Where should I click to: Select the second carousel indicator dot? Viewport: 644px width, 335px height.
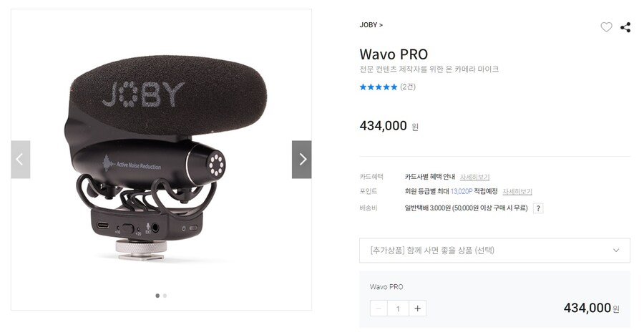[x=165, y=296]
